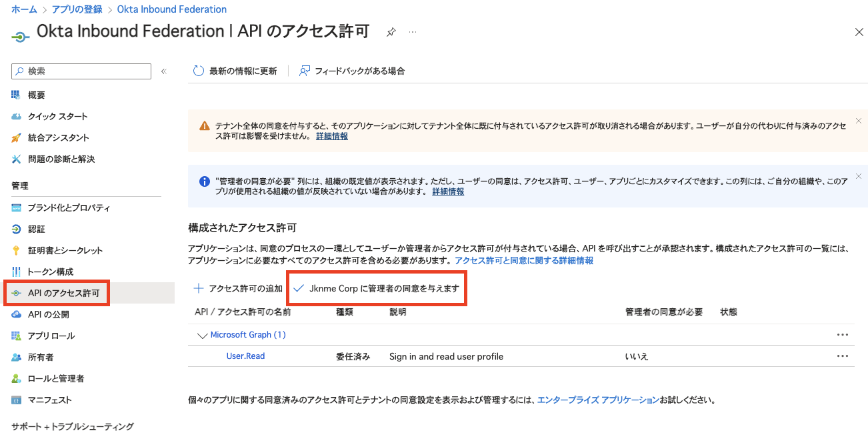Grant admin consent for Jknme Corp

(377, 289)
